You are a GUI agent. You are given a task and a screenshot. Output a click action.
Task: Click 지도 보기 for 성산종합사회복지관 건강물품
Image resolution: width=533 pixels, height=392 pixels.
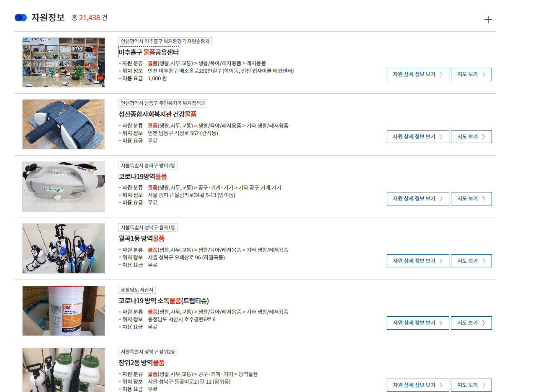tap(471, 137)
